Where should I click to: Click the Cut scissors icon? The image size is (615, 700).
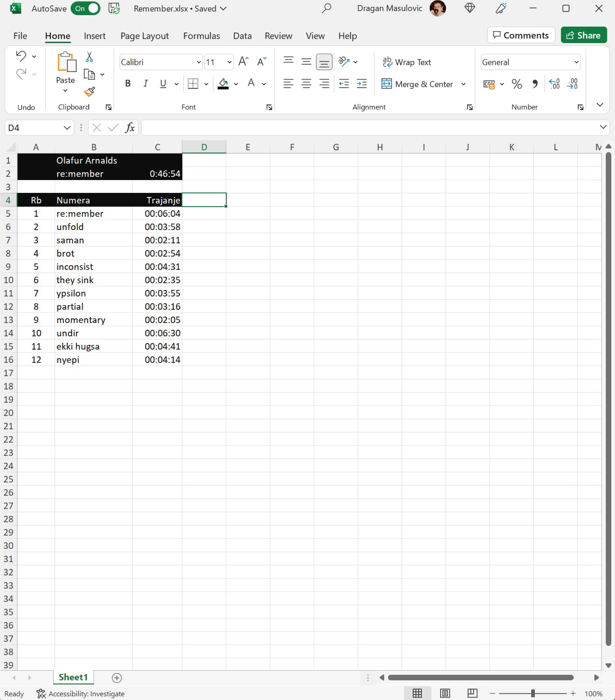(89, 57)
